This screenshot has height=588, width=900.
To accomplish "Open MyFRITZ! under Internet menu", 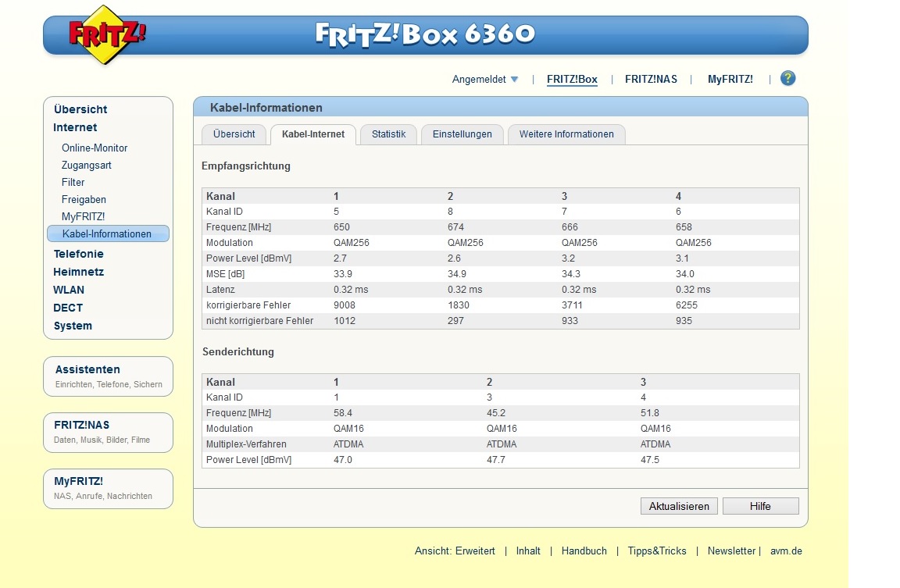I will point(84,216).
